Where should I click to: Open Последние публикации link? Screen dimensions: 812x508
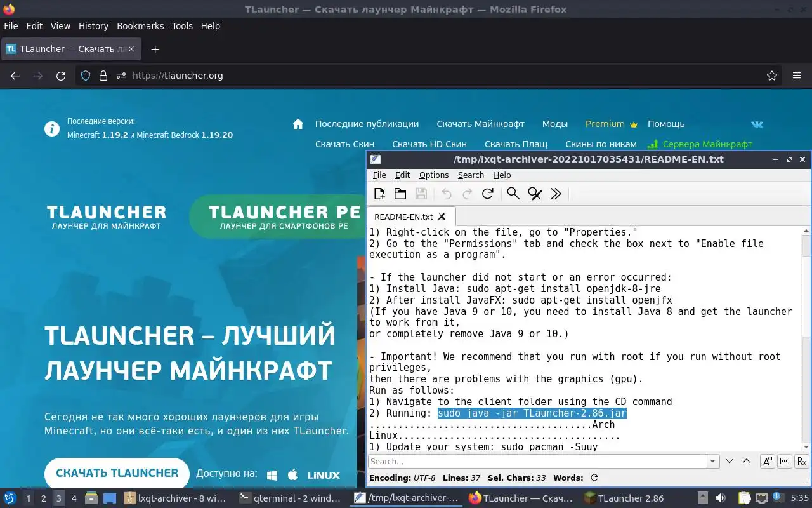367,124
